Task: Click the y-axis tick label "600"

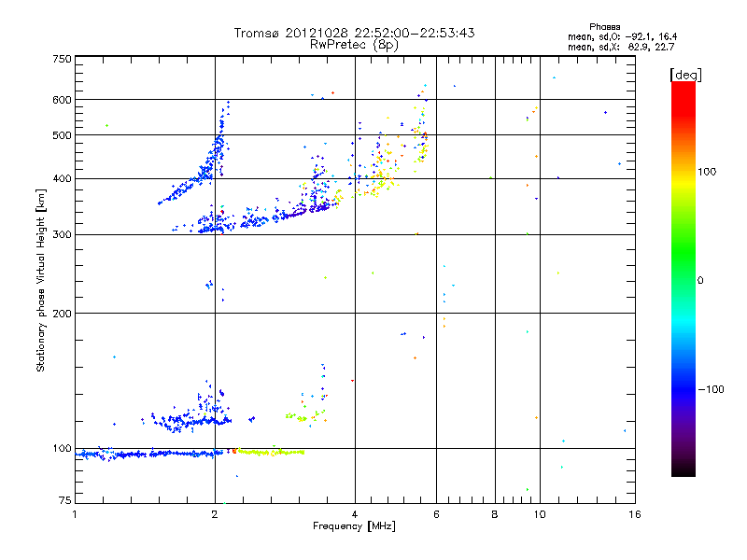Action: click(x=62, y=100)
